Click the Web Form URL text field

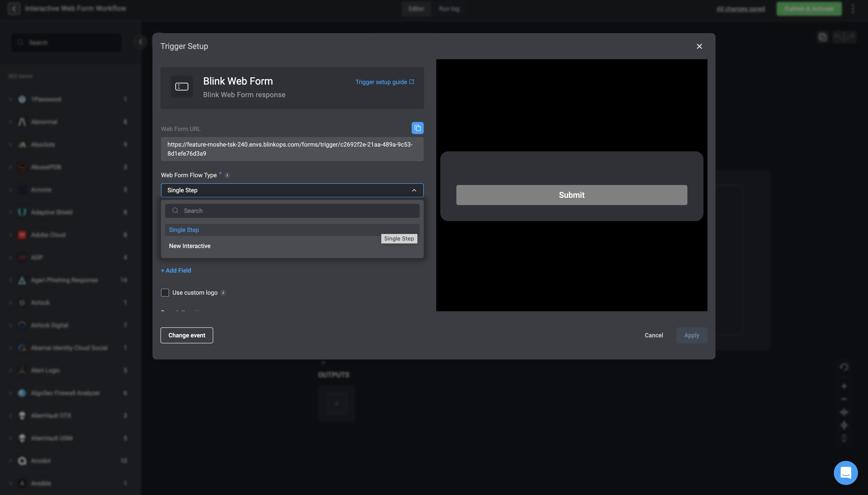[x=292, y=149]
